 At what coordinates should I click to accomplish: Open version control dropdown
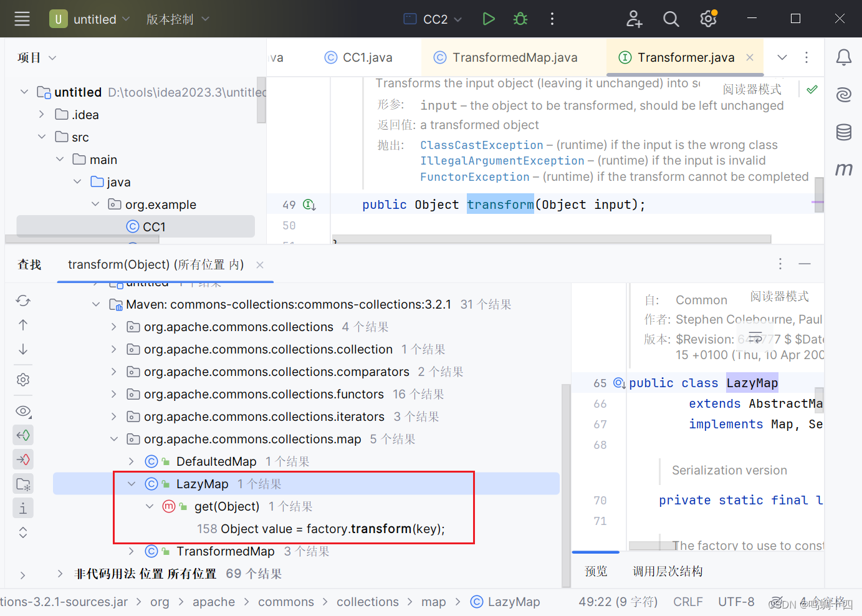[178, 19]
